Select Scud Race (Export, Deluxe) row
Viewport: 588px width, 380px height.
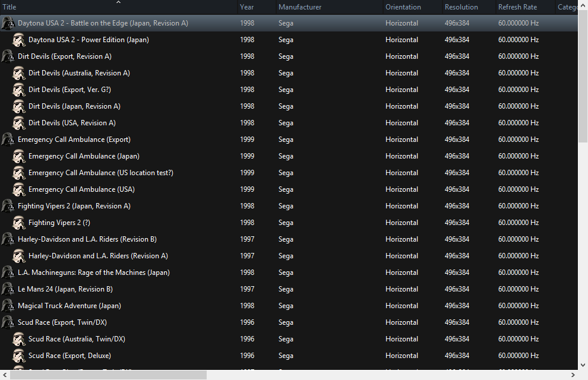[x=289, y=356]
